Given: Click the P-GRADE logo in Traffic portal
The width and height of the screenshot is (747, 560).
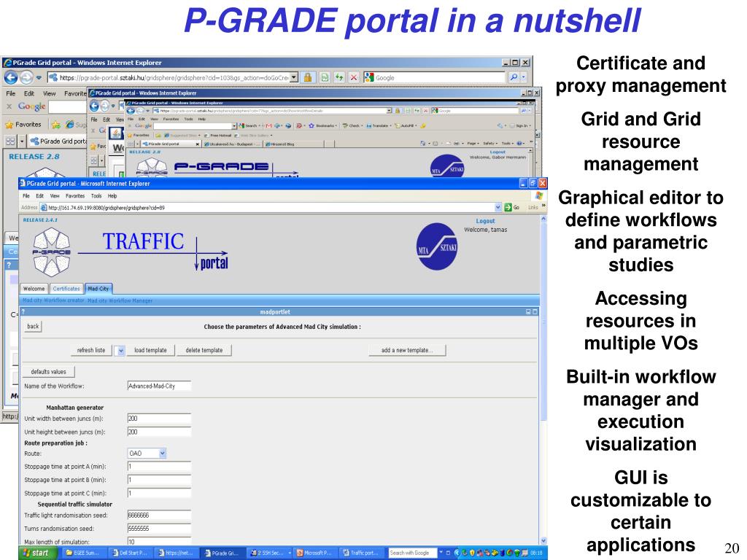Looking at the screenshot, I should coord(52,252).
